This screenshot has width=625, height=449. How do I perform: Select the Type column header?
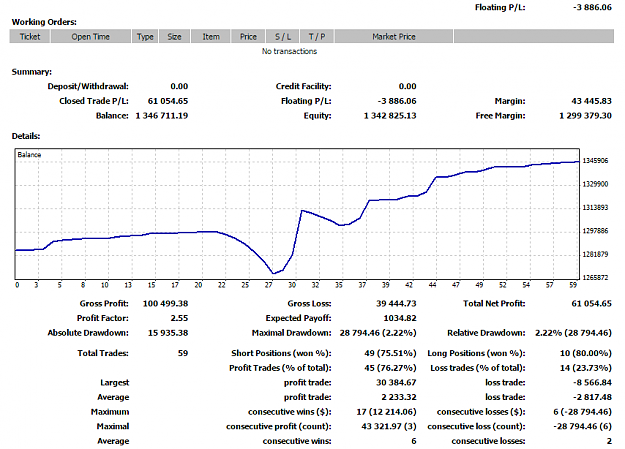coord(145,37)
